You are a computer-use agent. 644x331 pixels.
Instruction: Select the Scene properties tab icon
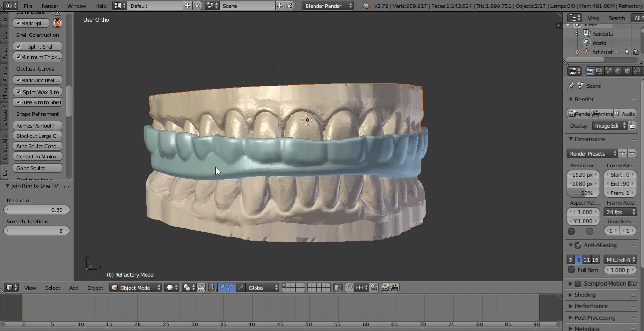[609, 71]
